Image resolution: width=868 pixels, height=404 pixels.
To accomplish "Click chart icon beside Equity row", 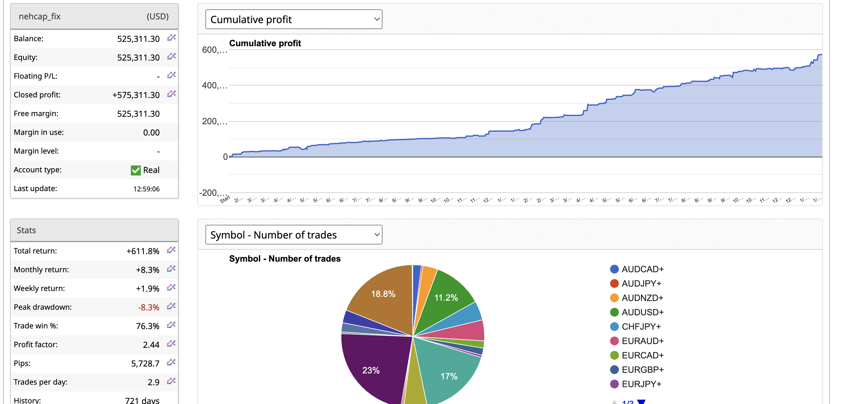I will tap(171, 57).
